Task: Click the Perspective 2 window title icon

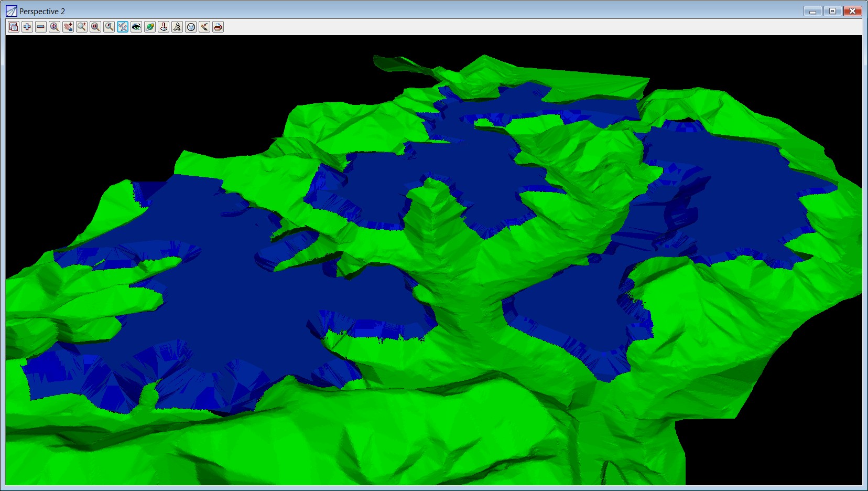Action: [11, 11]
